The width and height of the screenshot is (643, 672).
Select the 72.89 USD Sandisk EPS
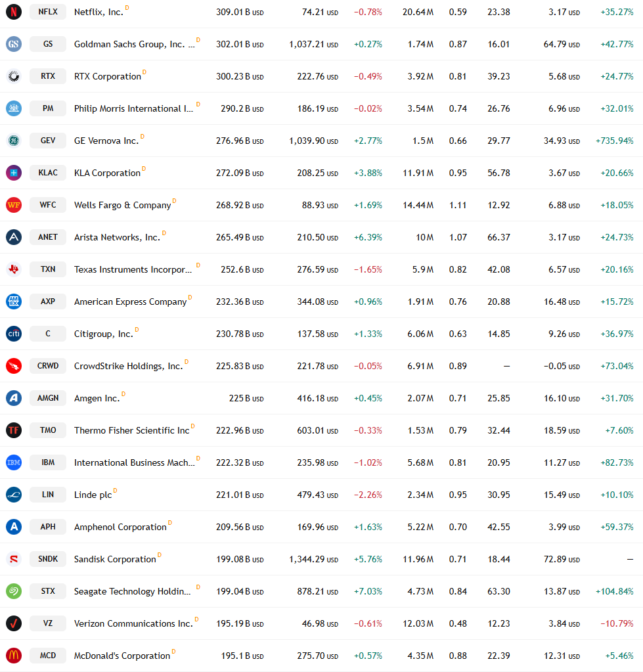pyautogui.click(x=562, y=559)
